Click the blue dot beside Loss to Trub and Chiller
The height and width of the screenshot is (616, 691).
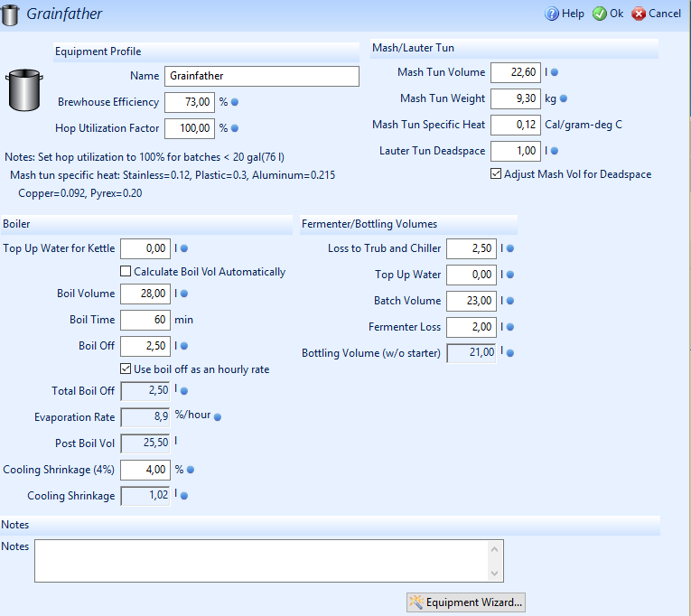click(510, 248)
